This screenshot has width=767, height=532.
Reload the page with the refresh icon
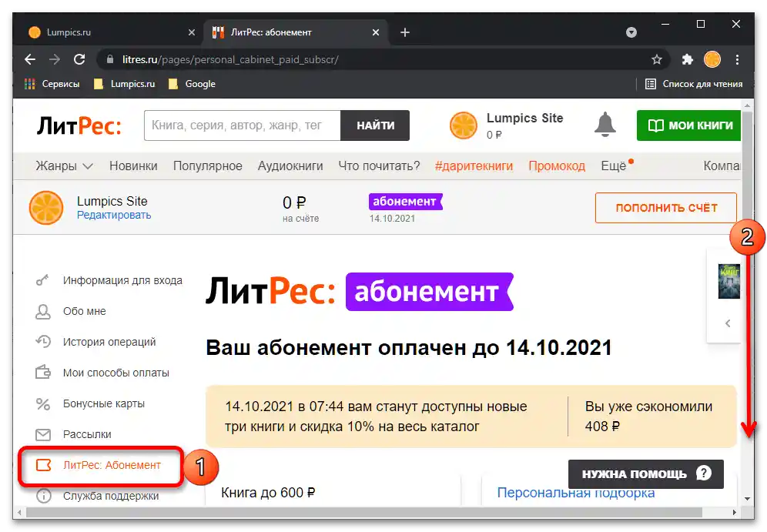79,59
